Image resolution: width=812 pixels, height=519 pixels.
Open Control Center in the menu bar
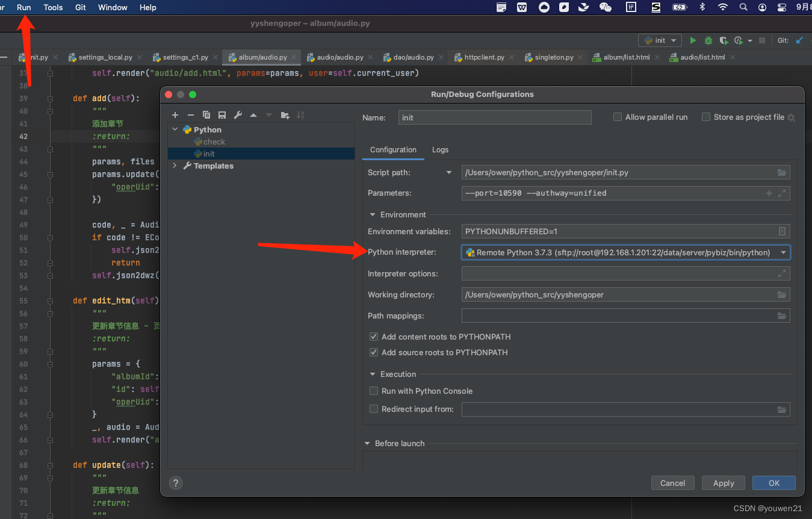tap(782, 7)
